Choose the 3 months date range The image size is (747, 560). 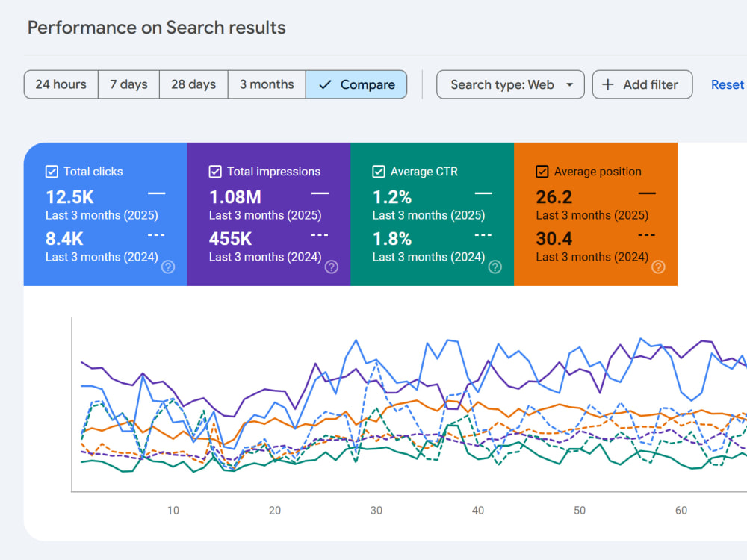point(267,85)
